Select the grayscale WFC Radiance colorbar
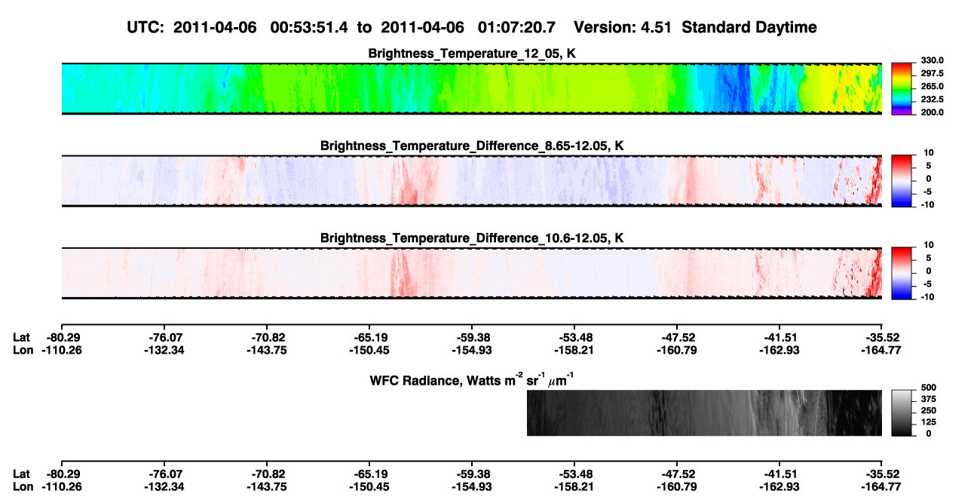980x503 pixels. click(x=902, y=413)
